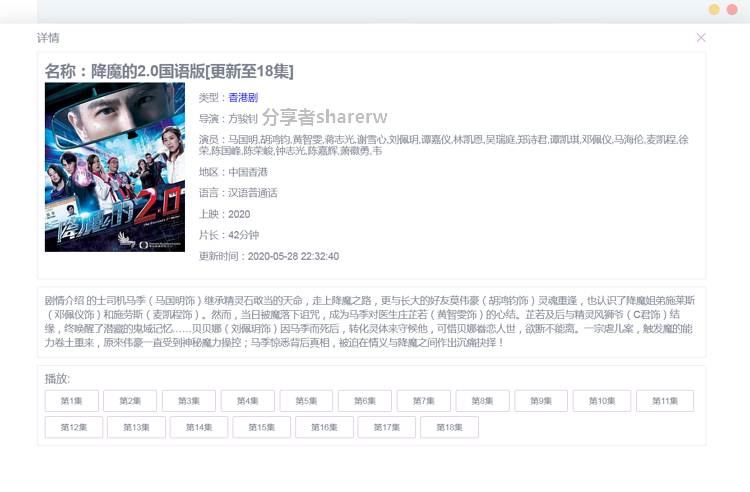Play episode 第15集
The height and width of the screenshot is (492, 750).
coord(262,427)
